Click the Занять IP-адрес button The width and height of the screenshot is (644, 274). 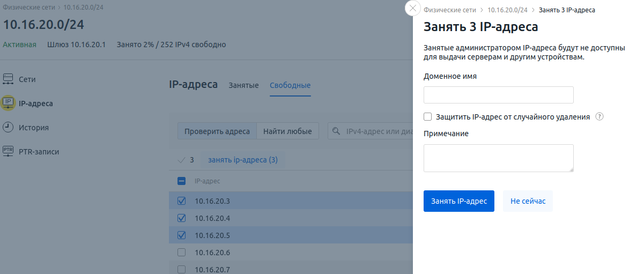click(x=459, y=201)
